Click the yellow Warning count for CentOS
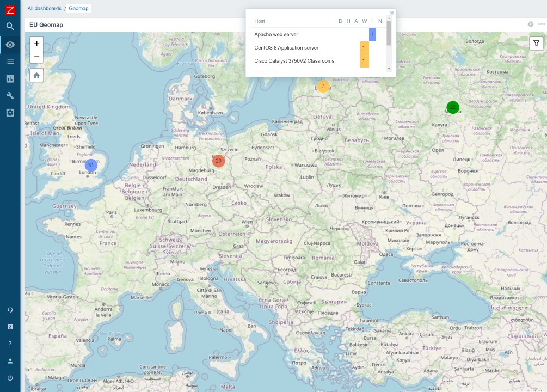The width and height of the screenshot is (547, 392). (364, 48)
